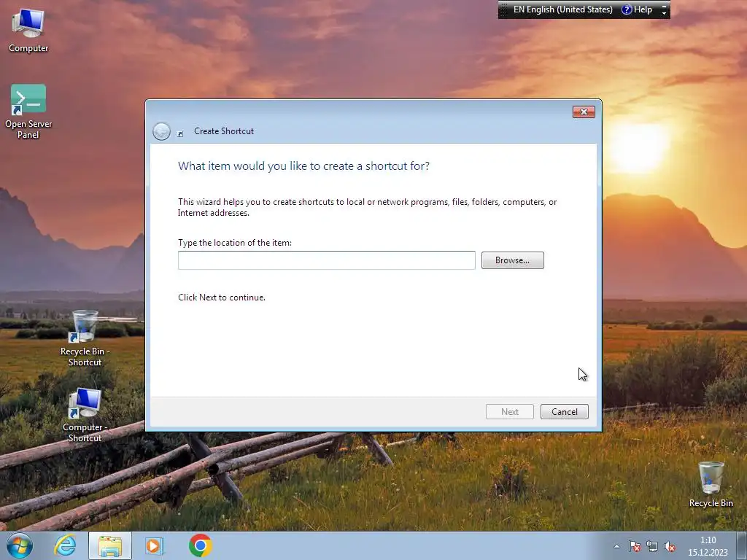Screen dimensions: 747x560
Task: Open Action Center flag icon
Action: (x=634, y=546)
